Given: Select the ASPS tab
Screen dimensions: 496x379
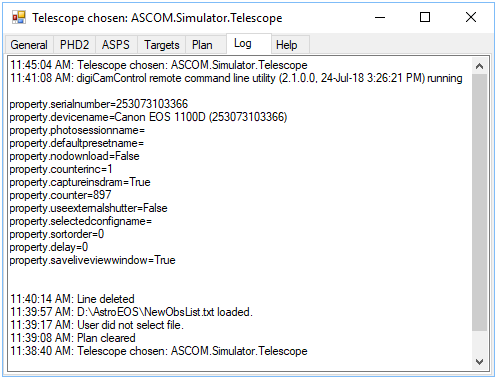Looking at the screenshot, I should click(x=116, y=45).
